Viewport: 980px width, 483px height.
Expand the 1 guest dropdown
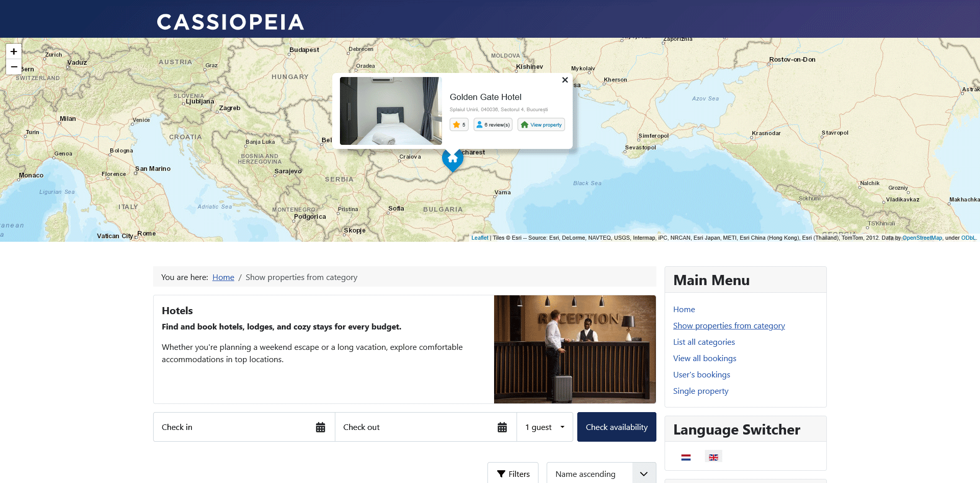[x=545, y=427]
